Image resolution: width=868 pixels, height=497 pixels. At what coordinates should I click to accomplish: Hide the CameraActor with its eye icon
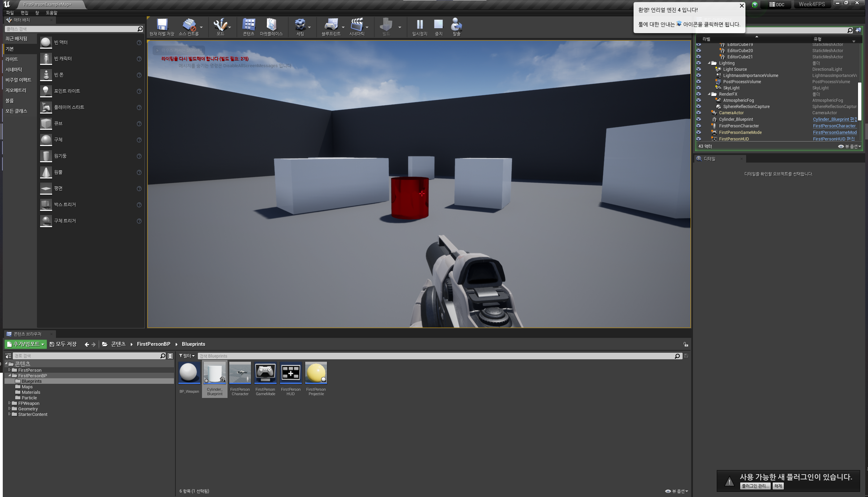tap(698, 113)
